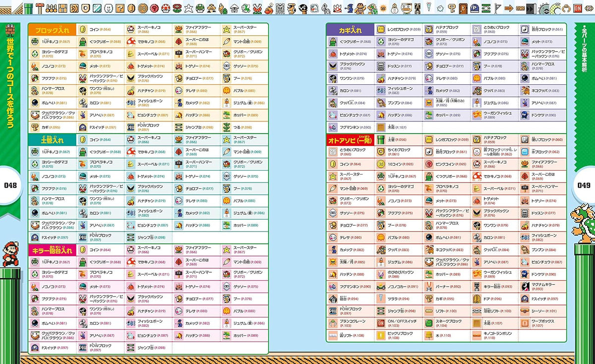Image resolution: width=595 pixels, height=364 pixels.
Task: Select the purple カギ入れ section header
Action: [x=350, y=30]
